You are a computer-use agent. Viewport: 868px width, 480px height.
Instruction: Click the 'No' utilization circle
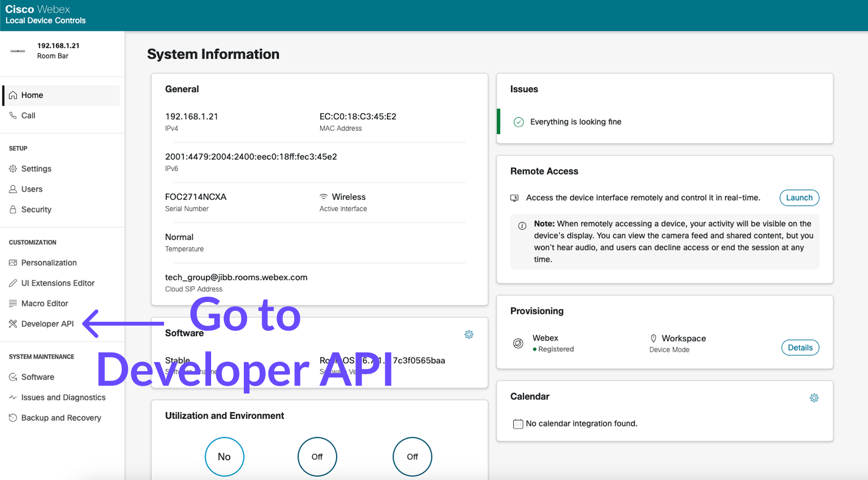(225, 456)
